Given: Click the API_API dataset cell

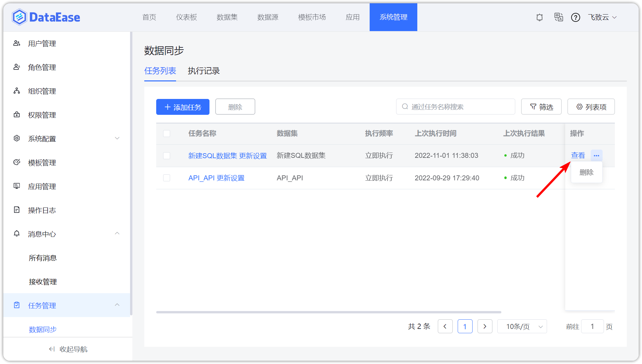Looking at the screenshot, I should click(290, 178).
